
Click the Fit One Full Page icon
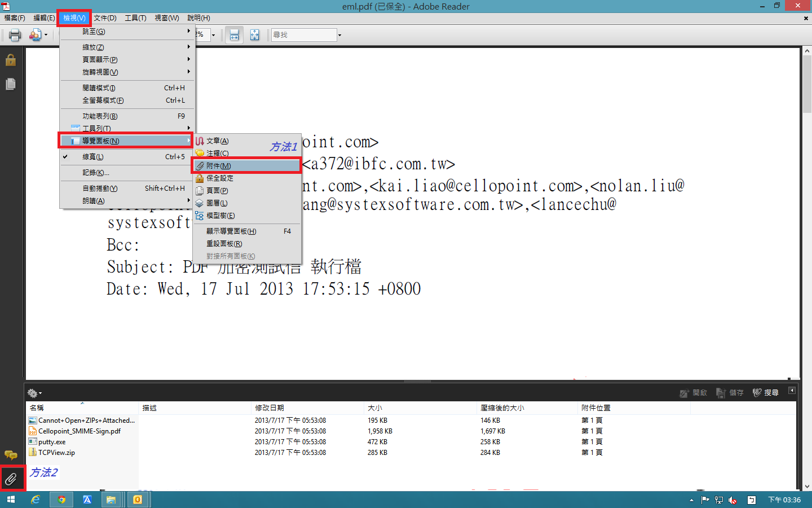coord(255,35)
